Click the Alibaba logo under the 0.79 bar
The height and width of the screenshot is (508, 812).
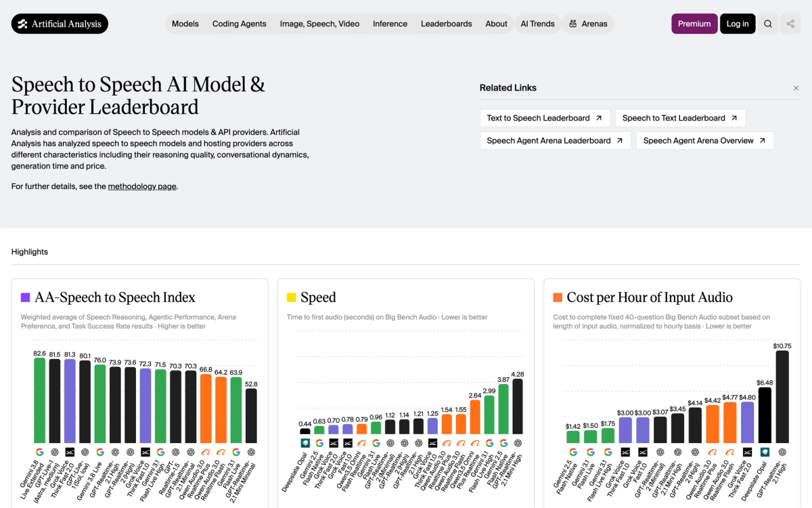coord(361,443)
